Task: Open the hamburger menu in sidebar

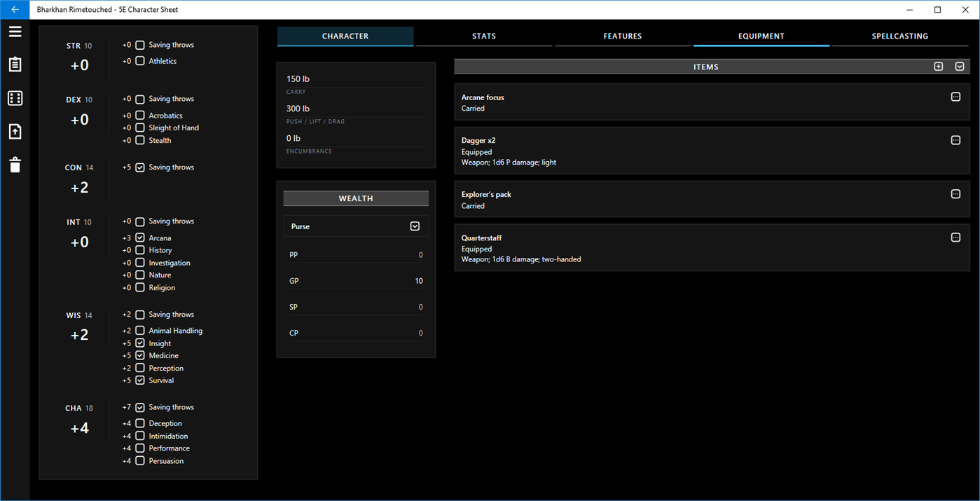Action: coord(15,32)
